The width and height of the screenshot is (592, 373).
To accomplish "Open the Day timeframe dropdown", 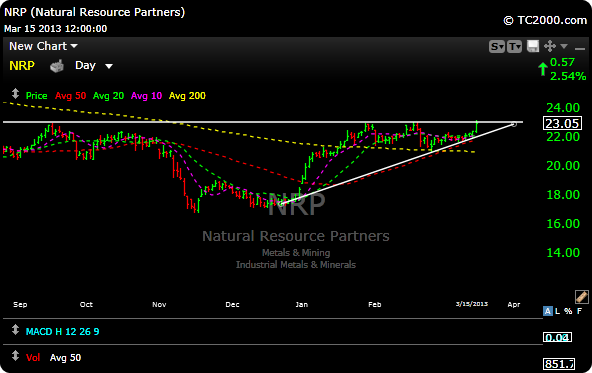I will [x=94, y=66].
